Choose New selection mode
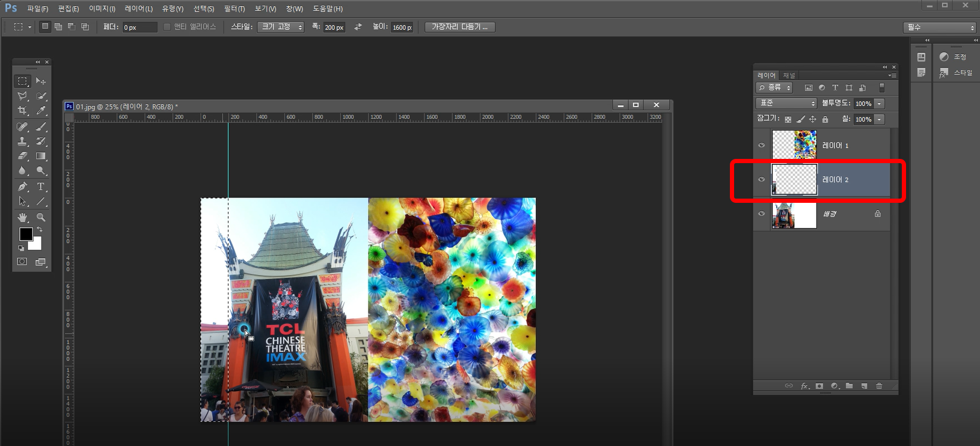Image resolution: width=980 pixels, height=446 pixels. [45, 26]
